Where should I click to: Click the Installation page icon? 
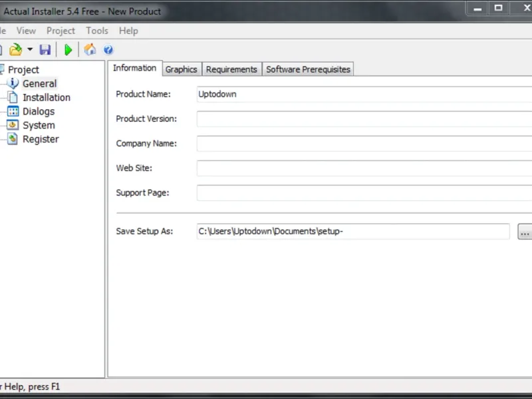pyautogui.click(x=13, y=97)
